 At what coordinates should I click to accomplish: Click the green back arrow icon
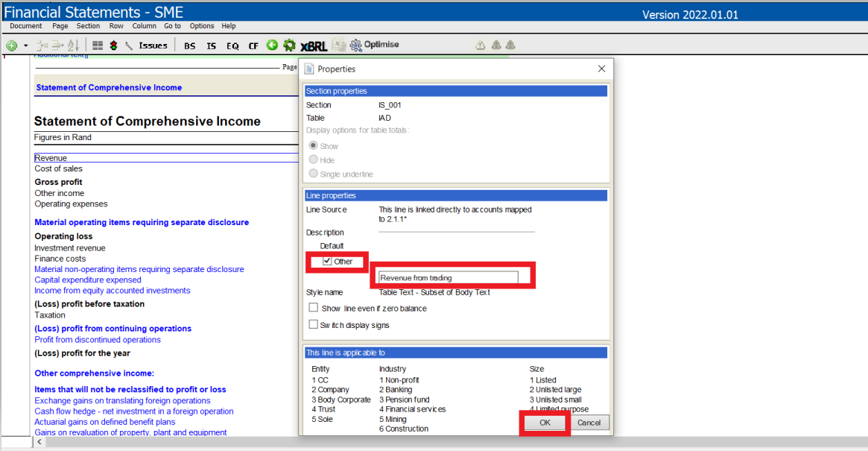(x=272, y=45)
